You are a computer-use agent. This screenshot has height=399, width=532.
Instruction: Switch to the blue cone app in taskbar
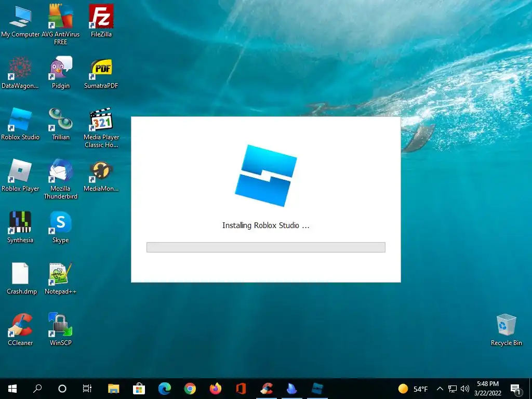292,389
